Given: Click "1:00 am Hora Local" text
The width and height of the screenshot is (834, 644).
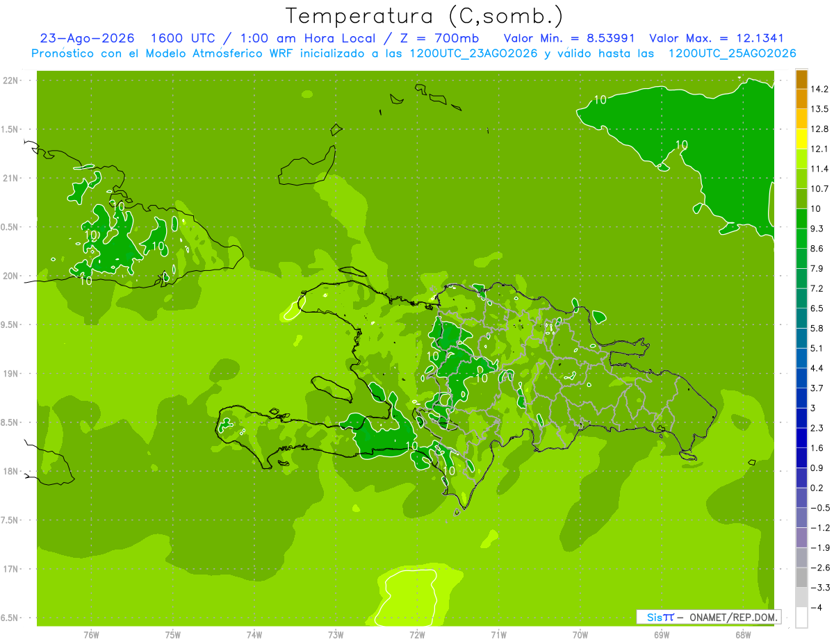Looking at the screenshot, I should tap(307, 38).
